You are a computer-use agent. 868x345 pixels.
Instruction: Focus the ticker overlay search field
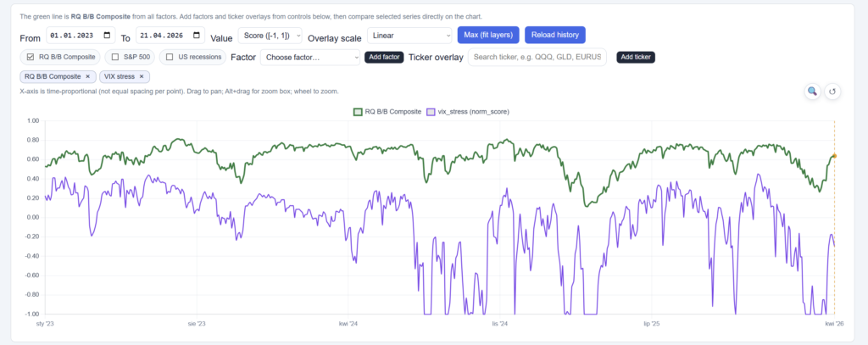(537, 57)
